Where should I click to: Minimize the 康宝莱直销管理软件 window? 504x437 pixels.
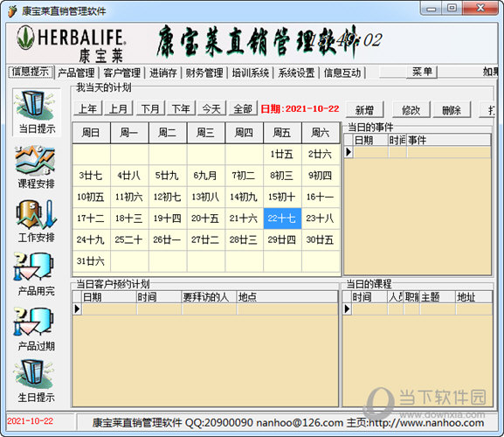tap(432, 9)
